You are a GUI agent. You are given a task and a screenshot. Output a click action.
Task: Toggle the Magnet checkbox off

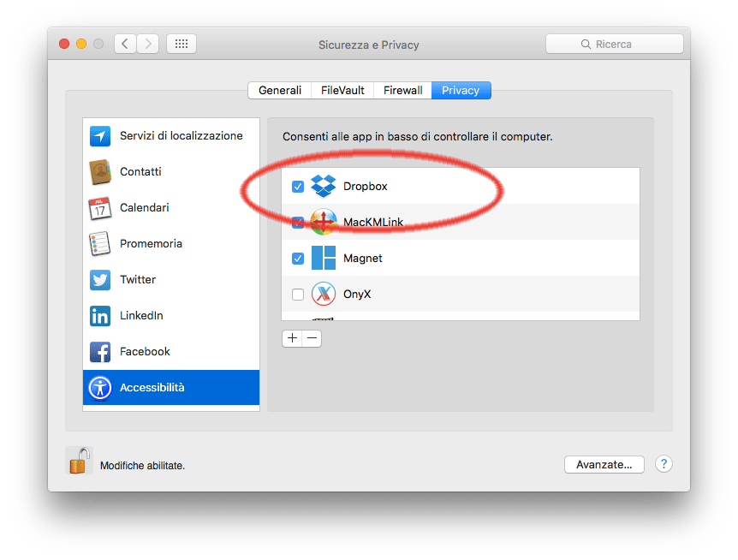[x=297, y=258]
